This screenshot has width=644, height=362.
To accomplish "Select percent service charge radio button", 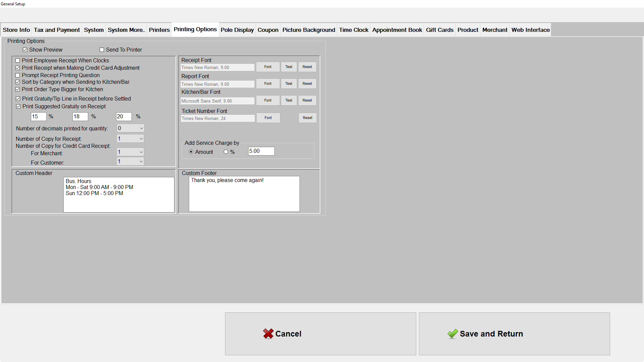I will [226, 152].
